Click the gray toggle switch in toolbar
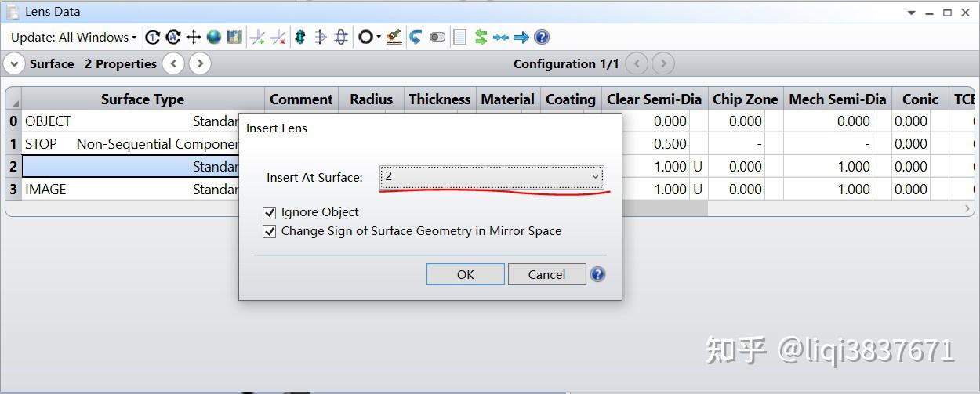980x394 pixels. pos(437,37)
